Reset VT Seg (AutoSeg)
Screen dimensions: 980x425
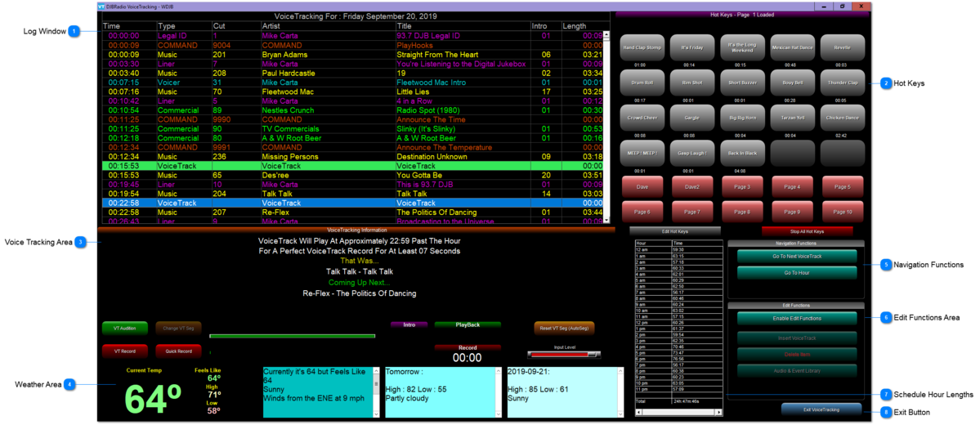564,328
